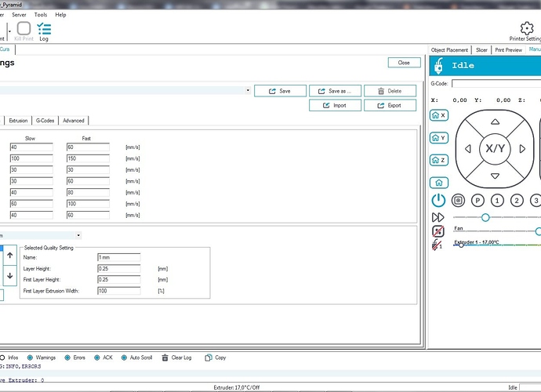Click the Fast speed field showing 80
Viewport: 541px width, 392px height.
(88, 192)
